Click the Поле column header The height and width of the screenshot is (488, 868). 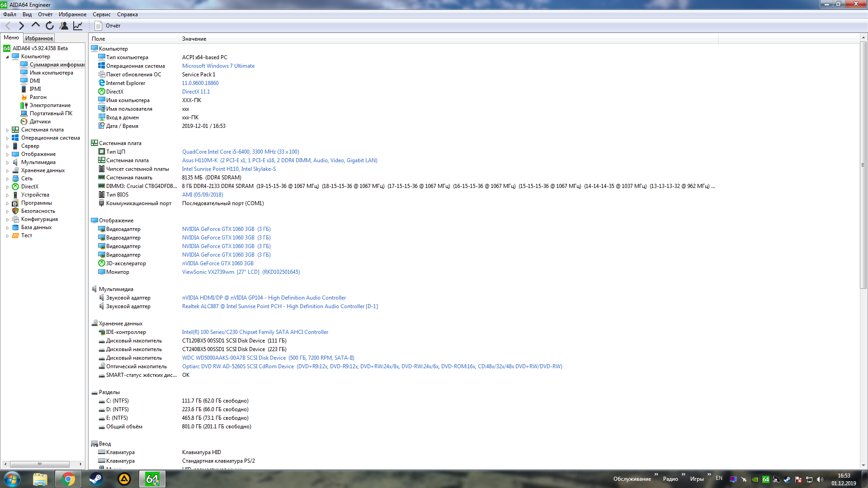click(x=134, y=39)
